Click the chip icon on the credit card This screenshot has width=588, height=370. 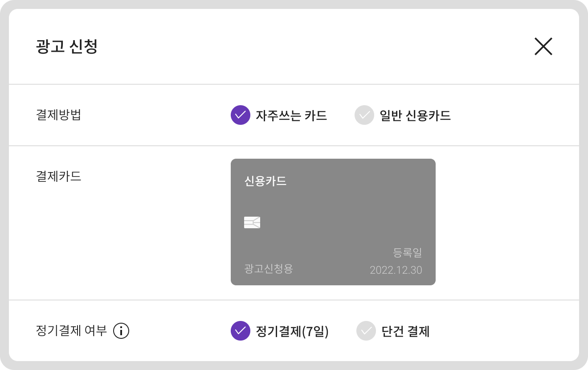[252, 222]
